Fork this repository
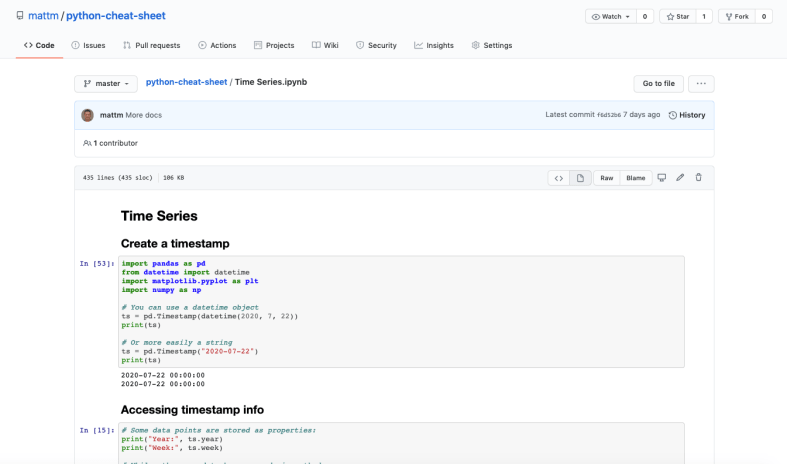Viewport: 787px width, 464px height. tap(736, 17)
